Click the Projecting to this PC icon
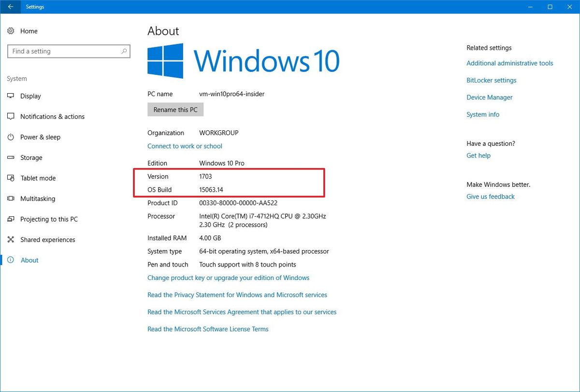Screen dimensions: 580x392 coord(11,219)
